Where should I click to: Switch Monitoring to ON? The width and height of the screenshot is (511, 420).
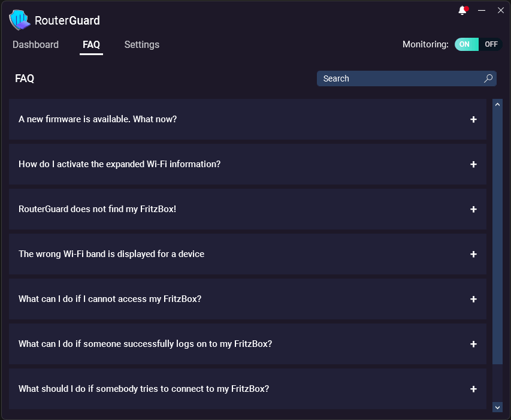pyautogui.click(x=466, y=44)
